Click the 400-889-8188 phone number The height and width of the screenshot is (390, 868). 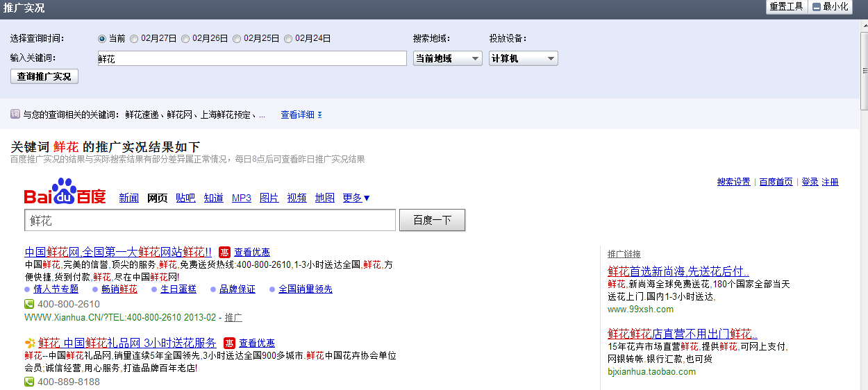click(69, 382)
